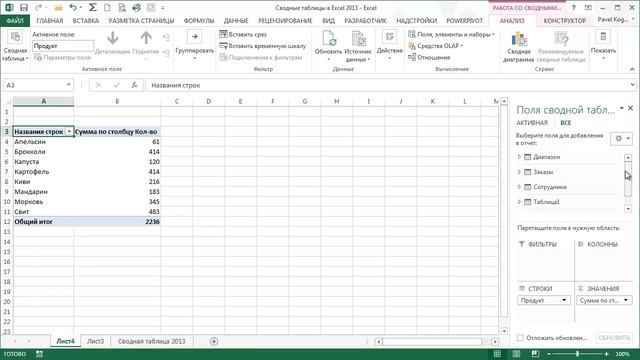
Task: Click Источник данных icon
Action: pyautogui.click(x=358, y=39)
